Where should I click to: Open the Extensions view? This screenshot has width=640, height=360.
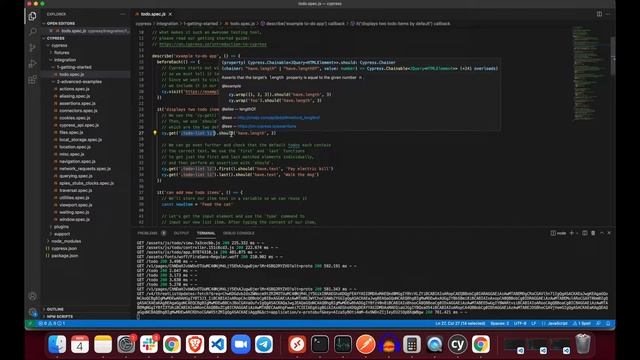coord(32,80)
